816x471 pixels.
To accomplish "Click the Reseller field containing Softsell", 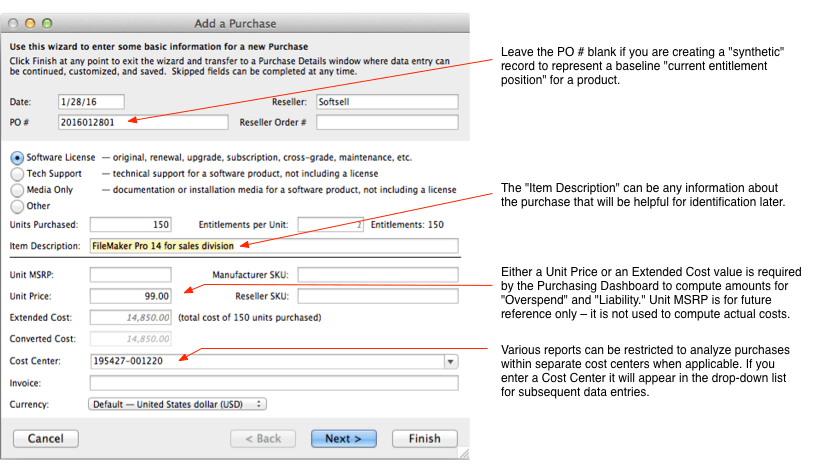I will pyautogui.click(x=386, y=102).
